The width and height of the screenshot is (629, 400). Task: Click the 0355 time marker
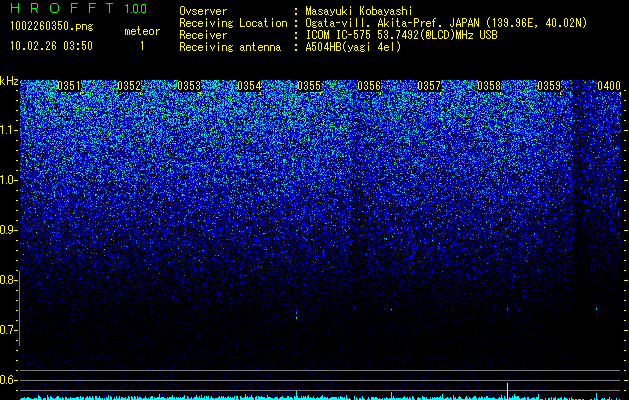(309, 86)
